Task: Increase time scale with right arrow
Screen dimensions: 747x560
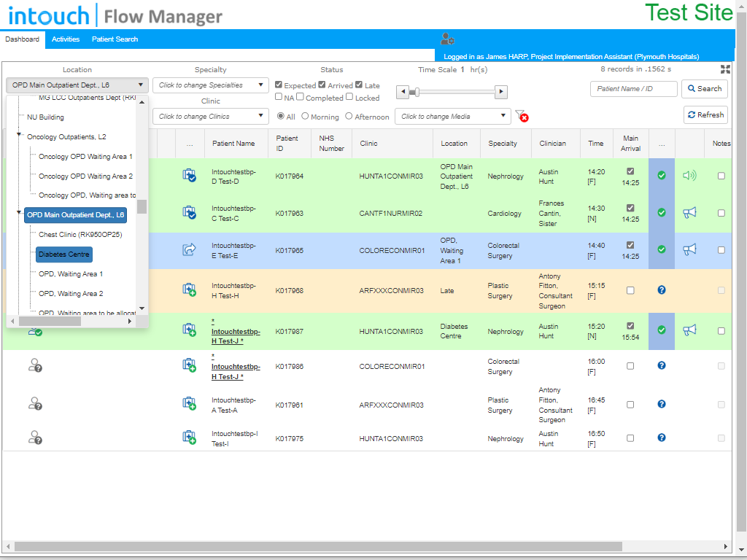Action: tap(500, 92)
